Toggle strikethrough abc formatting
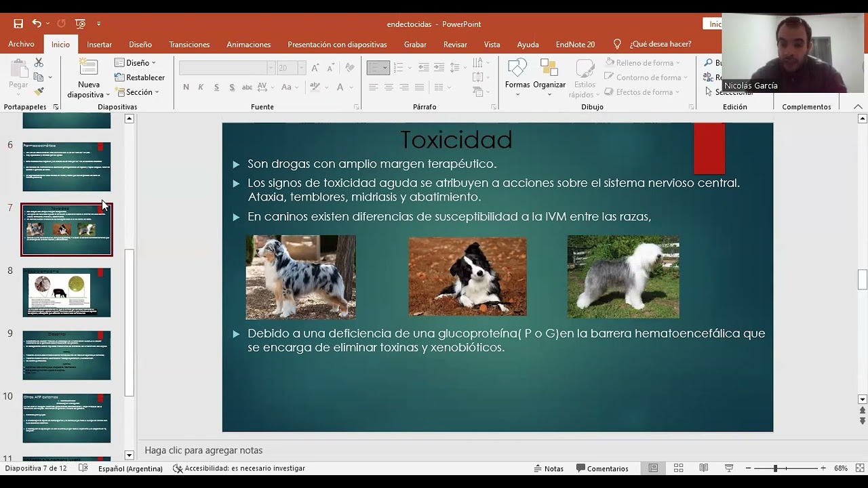This screenshot has height=488, width=868. click(248, 87)
